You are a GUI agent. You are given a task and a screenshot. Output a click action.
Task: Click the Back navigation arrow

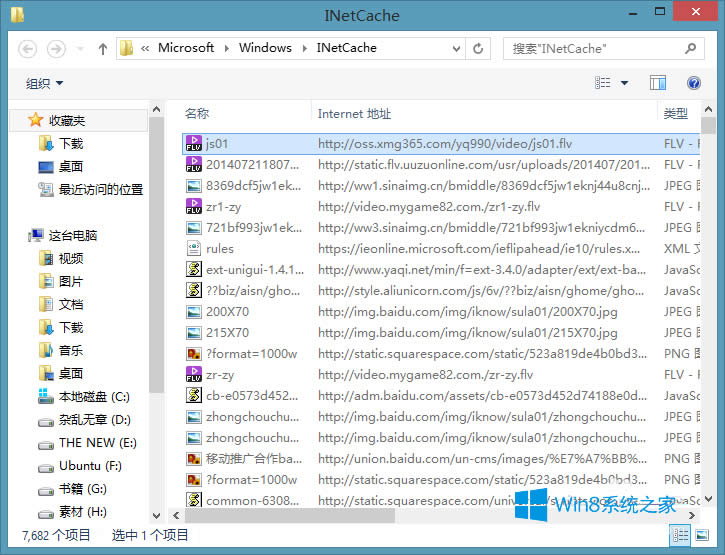[28, 48]
